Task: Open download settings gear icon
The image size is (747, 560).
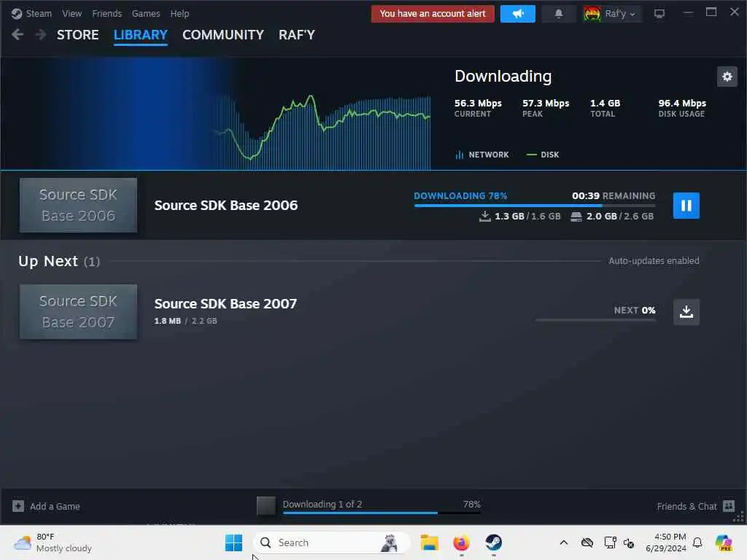Action: tap(727, 77)
